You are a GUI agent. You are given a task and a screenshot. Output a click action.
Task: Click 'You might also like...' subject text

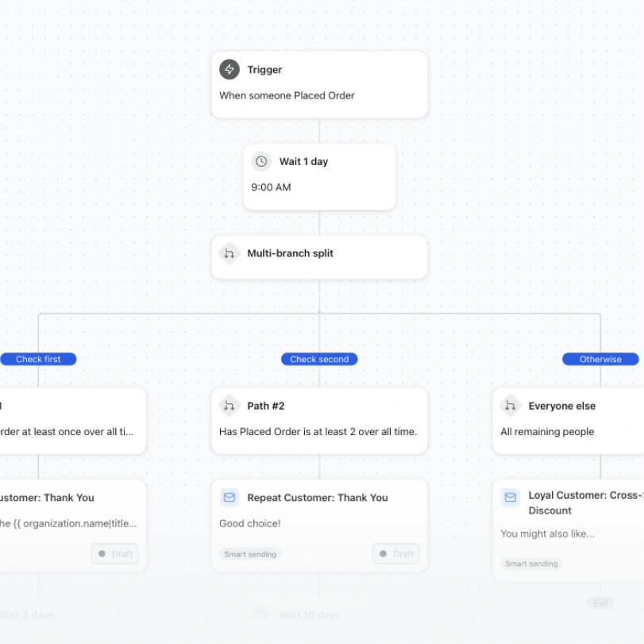(x=547, y=534)
